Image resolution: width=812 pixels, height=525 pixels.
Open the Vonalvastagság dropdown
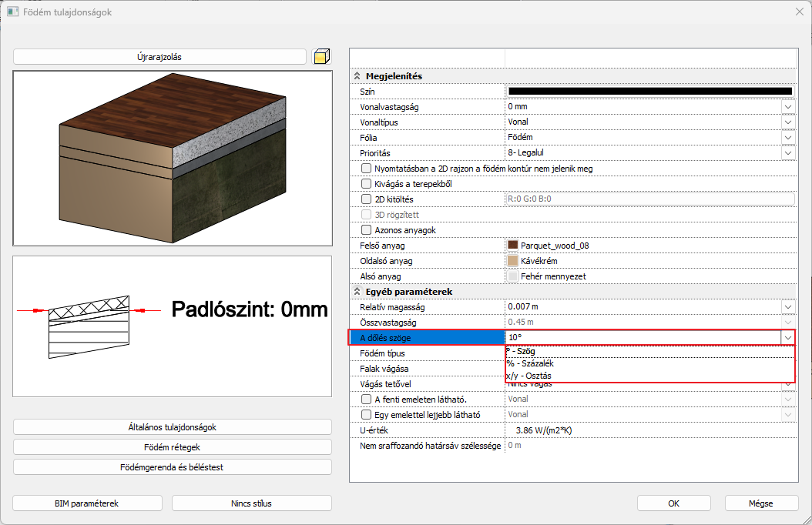pos(788,106)
